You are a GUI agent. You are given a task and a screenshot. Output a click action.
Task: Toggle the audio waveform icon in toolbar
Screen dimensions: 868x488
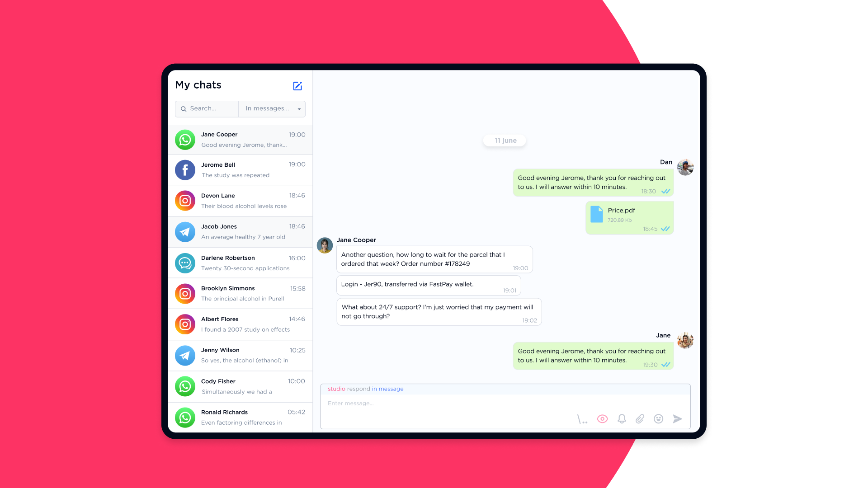click(583, 419)
